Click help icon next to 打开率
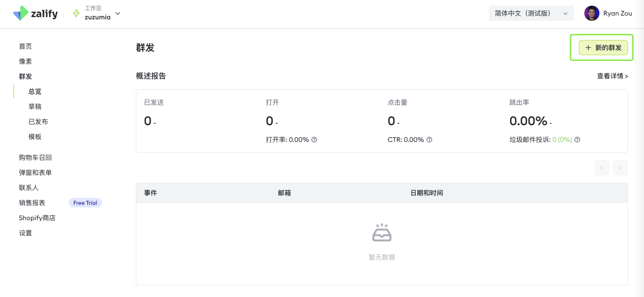 click(314, 140)
